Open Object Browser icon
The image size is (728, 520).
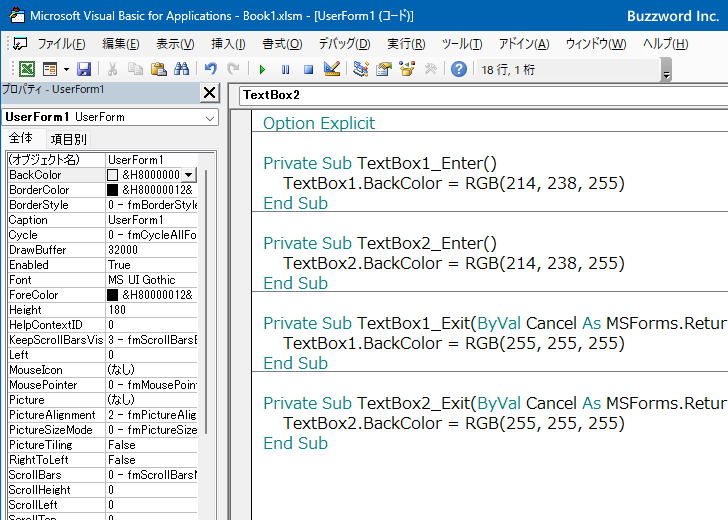tap(407, 69)
